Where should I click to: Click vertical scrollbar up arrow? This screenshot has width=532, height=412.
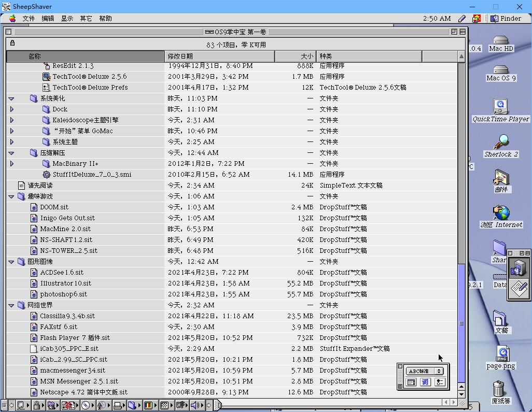coord(461,387)
